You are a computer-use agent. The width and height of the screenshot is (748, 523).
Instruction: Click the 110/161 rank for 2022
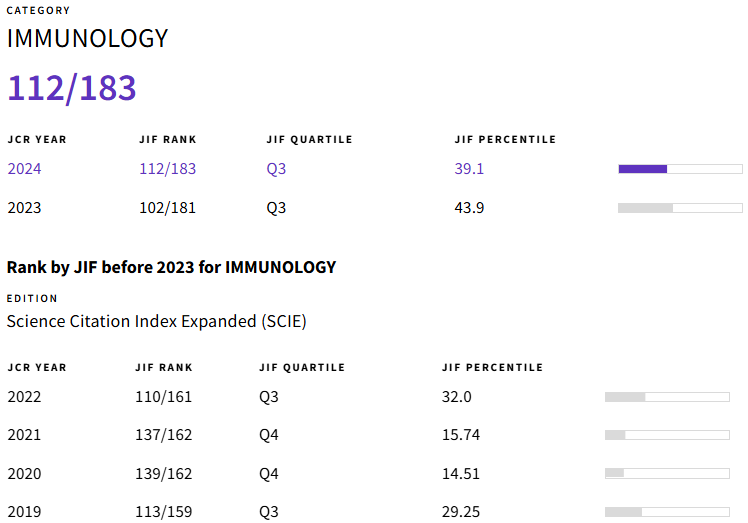pyautogui.click(x=163, y=397)
